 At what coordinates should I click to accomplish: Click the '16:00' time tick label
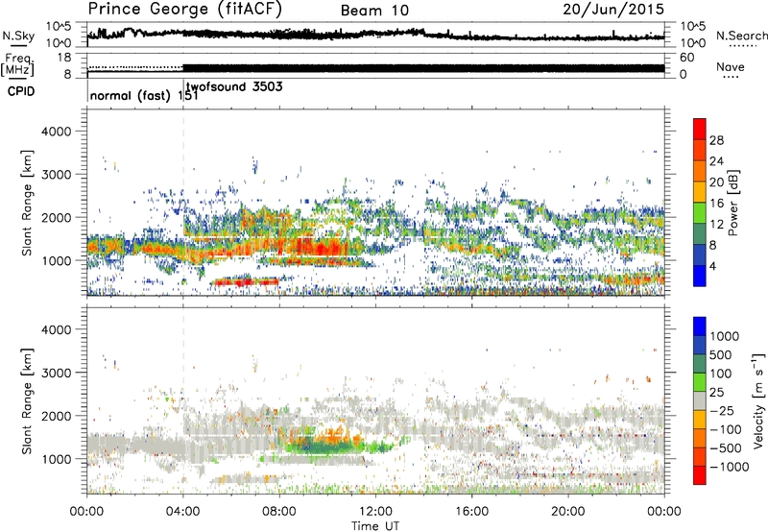click(471, 512)
